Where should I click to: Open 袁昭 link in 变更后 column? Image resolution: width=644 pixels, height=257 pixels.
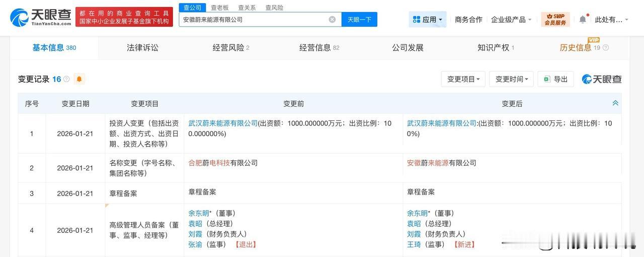coord(414,224)
